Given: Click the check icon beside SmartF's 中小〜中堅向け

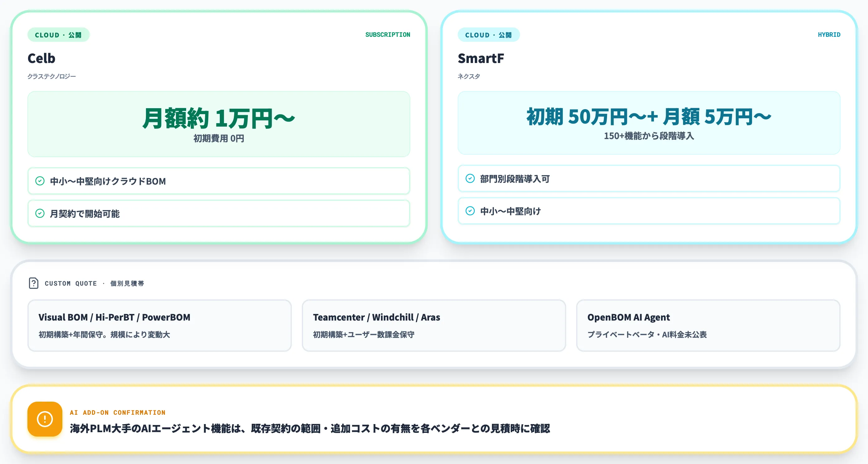Looking at the screenshot, I should coord(470,211).
